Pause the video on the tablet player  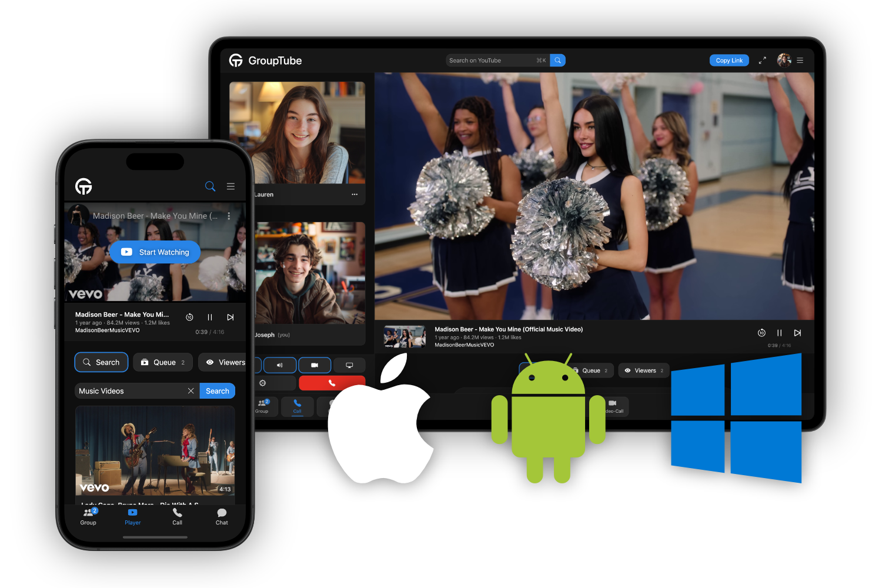(x=779, y=333)
